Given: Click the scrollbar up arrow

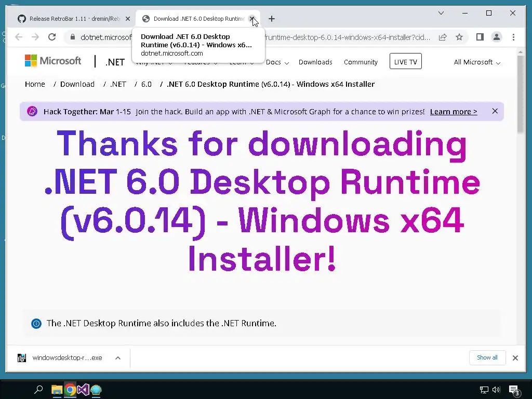Looking at the screenshot, I should point(521,52).
